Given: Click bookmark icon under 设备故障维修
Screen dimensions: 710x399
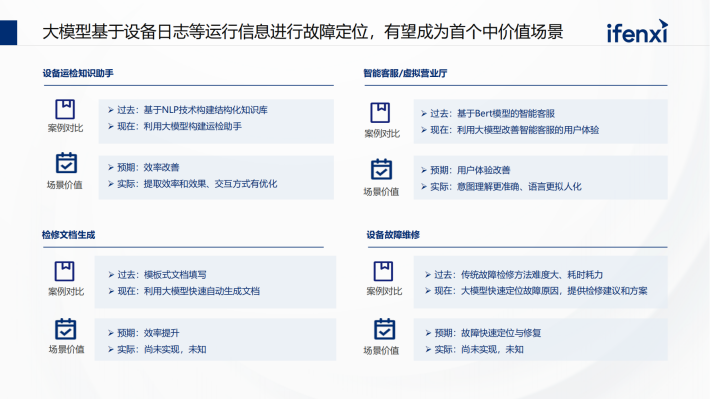Looking at the screenshot, I should tap(383, 271).
